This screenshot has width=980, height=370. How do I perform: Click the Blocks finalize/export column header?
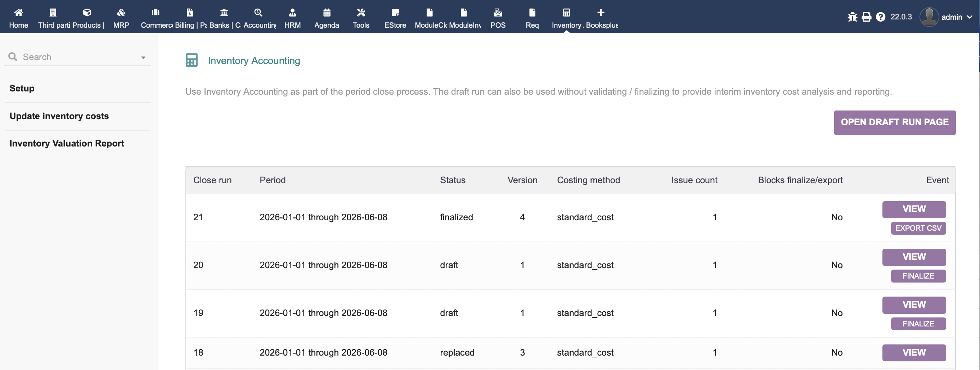click(800, 180)
